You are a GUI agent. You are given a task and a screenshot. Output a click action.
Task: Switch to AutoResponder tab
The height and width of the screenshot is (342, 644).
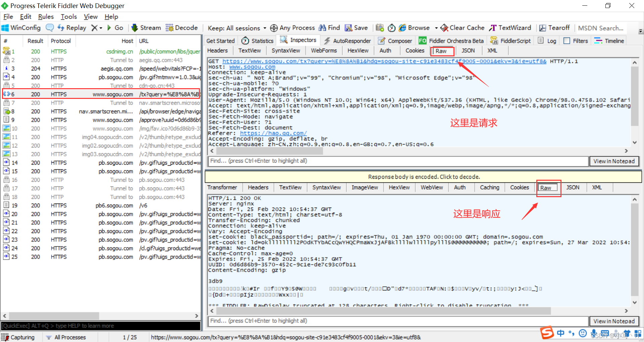[347, 41]
